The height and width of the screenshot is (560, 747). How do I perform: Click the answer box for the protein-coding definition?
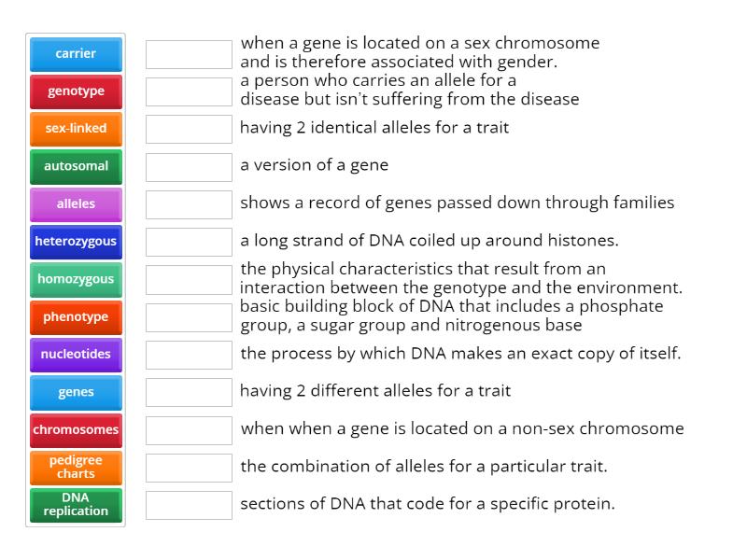(187, 504)
